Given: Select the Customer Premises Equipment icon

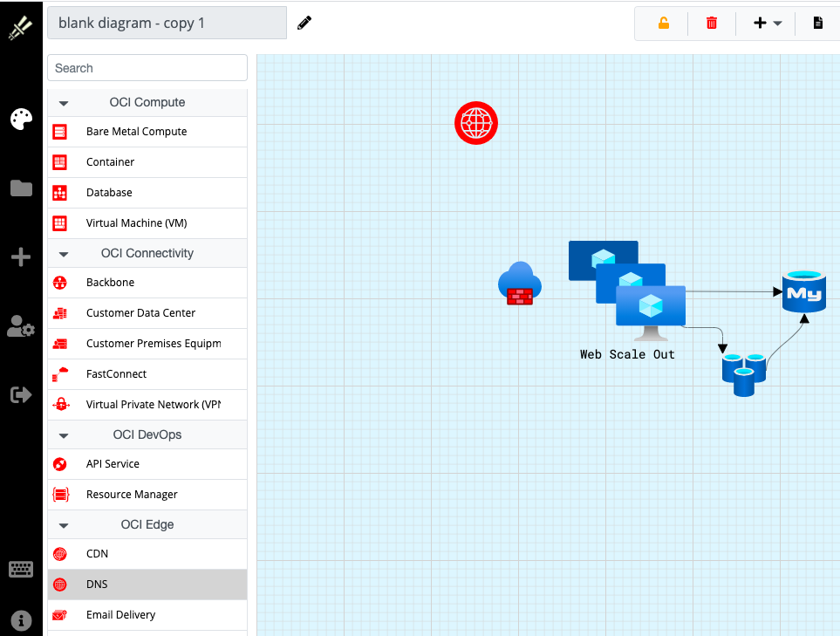Looking at the screenshot, I should [60, 344].
